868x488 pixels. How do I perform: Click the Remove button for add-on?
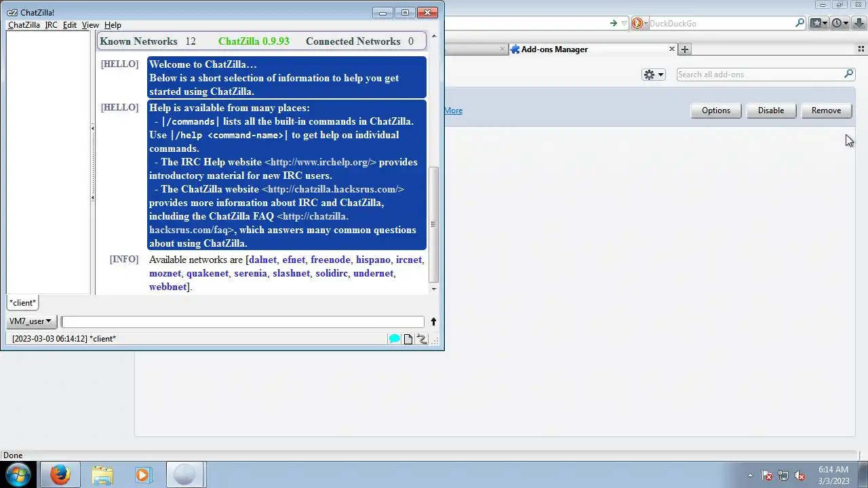tap(826, 110)
